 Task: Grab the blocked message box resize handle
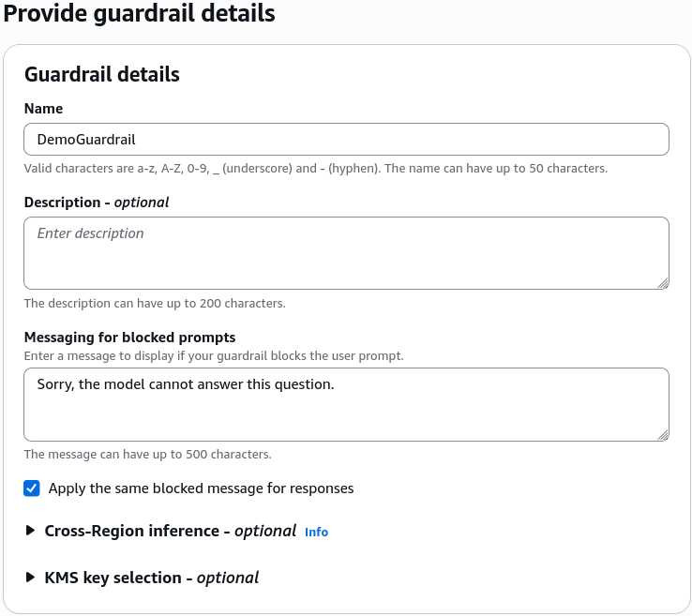[663, 435]
